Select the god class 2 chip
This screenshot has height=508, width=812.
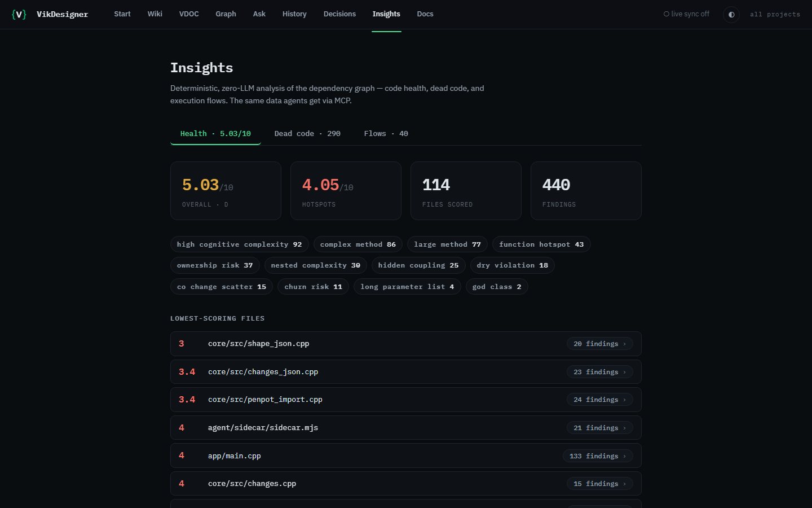coord(497,287)
